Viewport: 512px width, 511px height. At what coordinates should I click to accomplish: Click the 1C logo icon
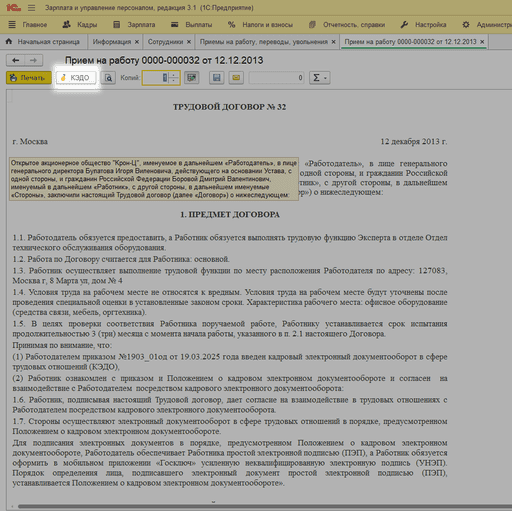(x=13, y=7)
